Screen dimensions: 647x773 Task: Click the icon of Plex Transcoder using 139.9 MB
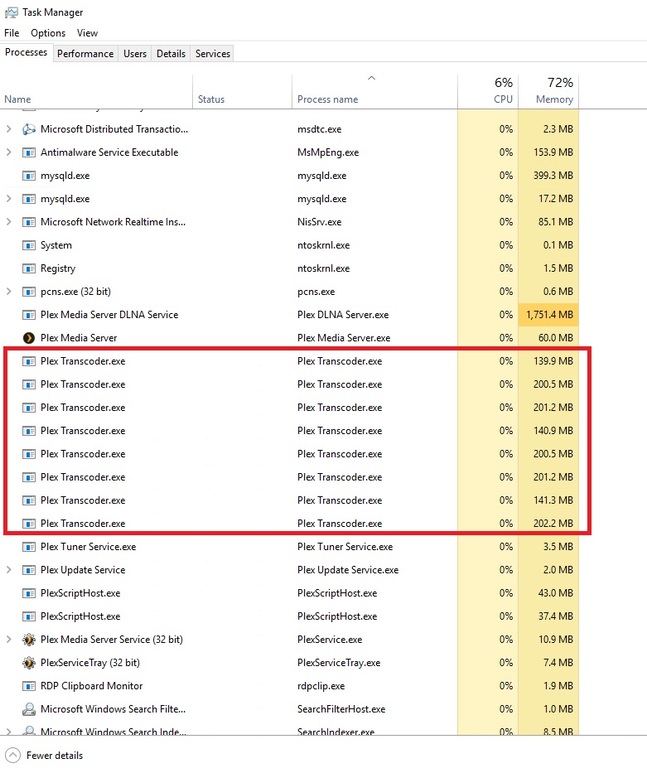coord(29,361)
